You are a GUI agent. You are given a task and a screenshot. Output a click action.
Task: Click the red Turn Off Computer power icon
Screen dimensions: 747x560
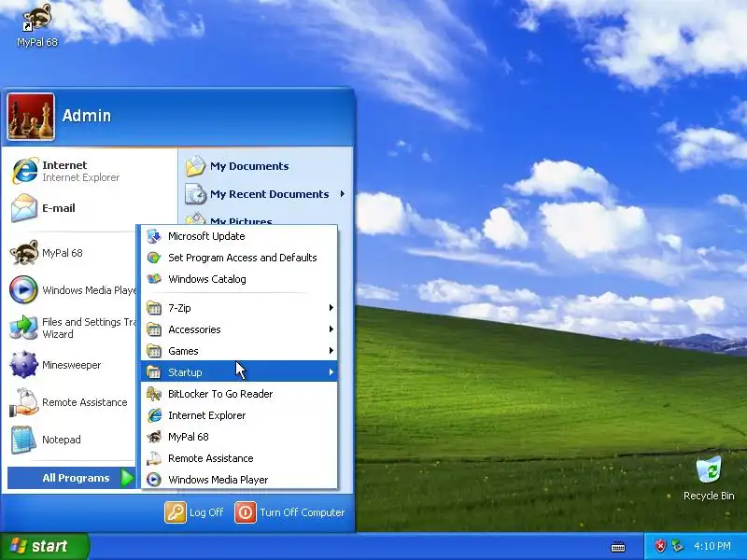246,512
